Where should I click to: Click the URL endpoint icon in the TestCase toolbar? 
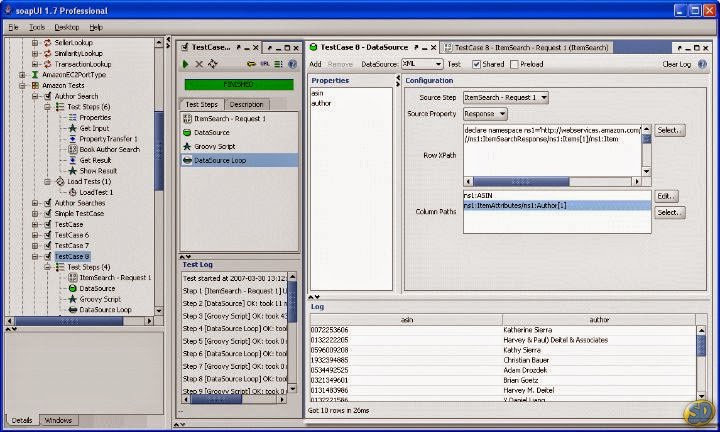tap(265, 64)
